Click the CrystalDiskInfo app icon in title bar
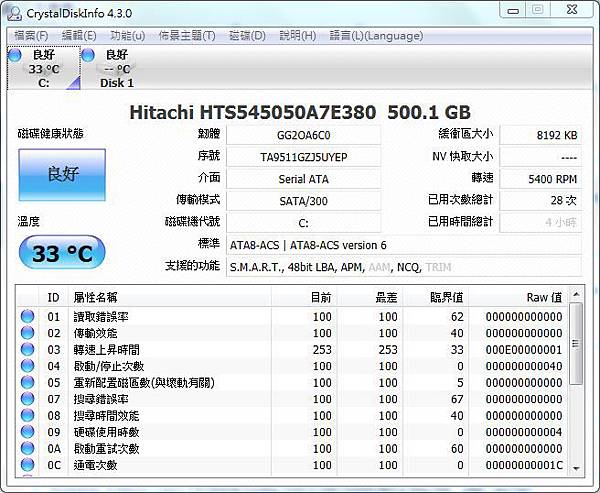600x493 pixels. (x=15, y=13)
